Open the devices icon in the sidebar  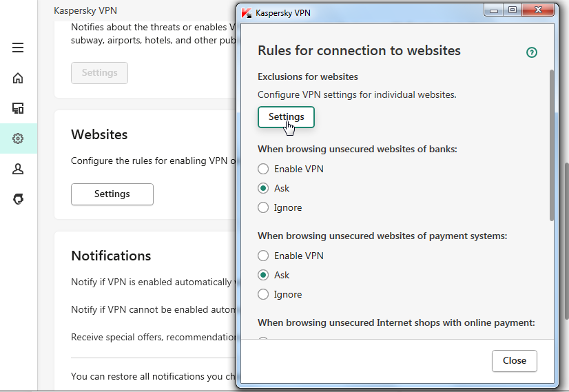18,108
